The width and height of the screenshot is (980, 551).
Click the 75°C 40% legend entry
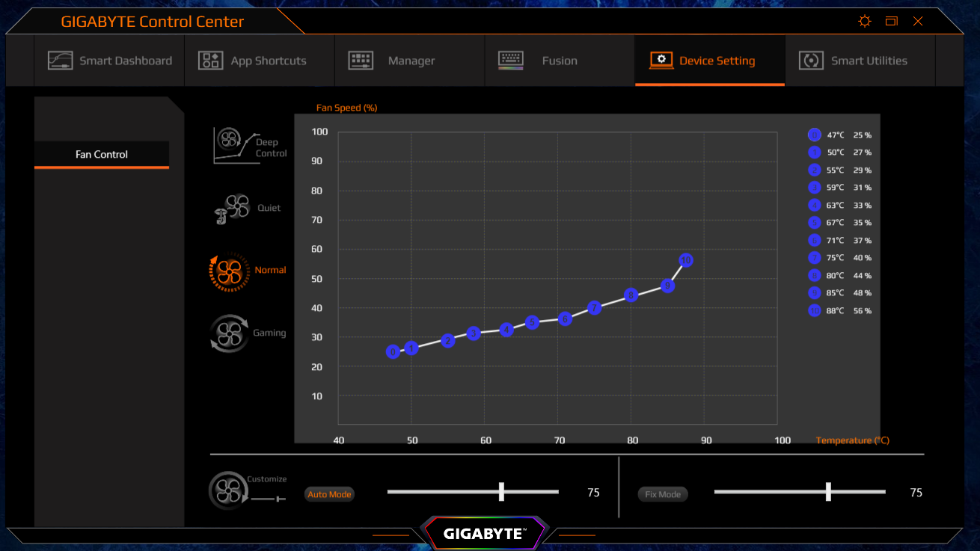[x=840, y=258]
